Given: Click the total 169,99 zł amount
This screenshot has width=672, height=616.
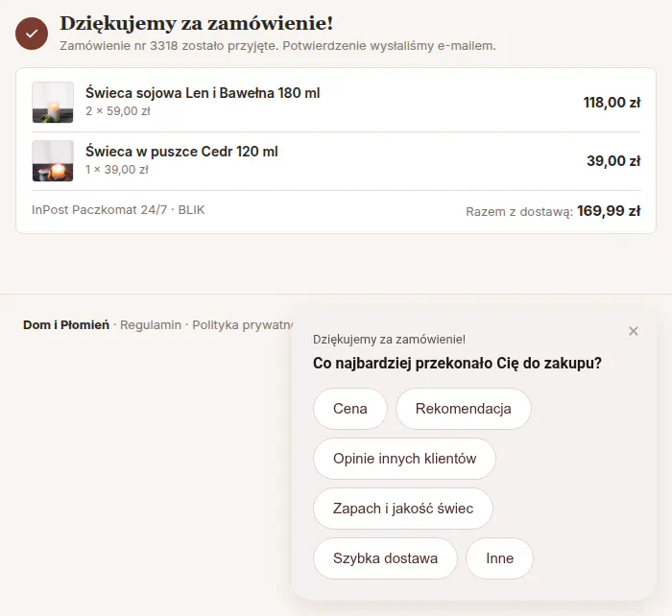Looking at the screenshot, I should pyautogui.click(x=609, y=211).
